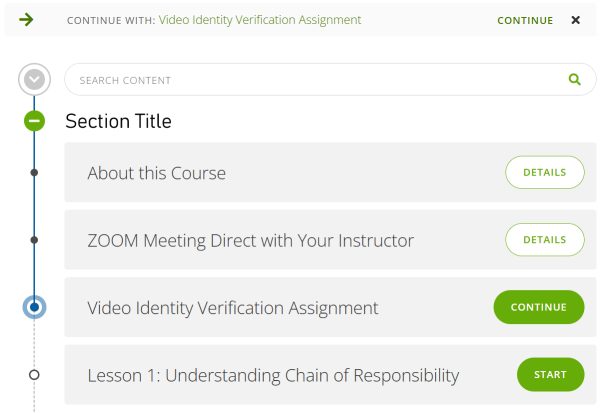Select the About this Course timeline dot
The image size is (605, 413).
pyautogui.click(x=35, y=173)
